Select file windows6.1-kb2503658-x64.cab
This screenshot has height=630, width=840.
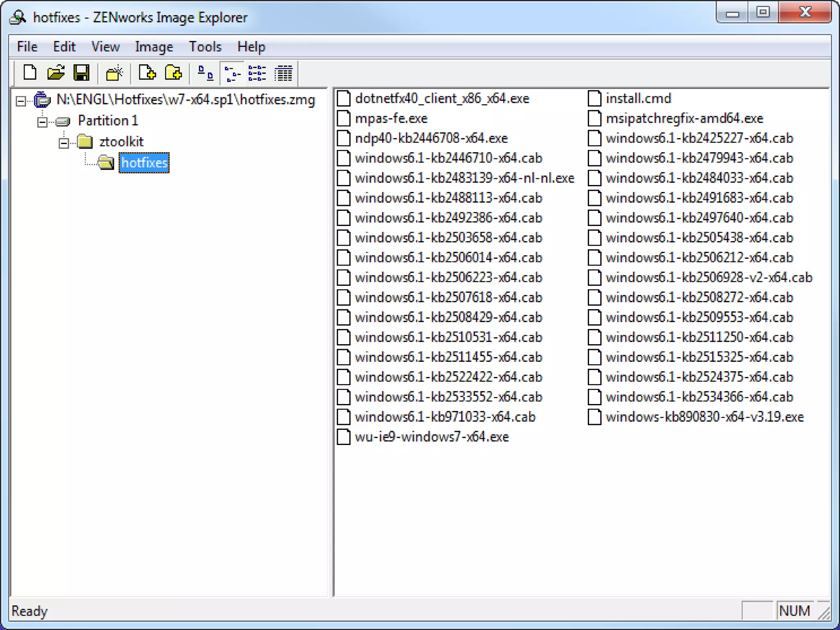[x=449, y=237]
